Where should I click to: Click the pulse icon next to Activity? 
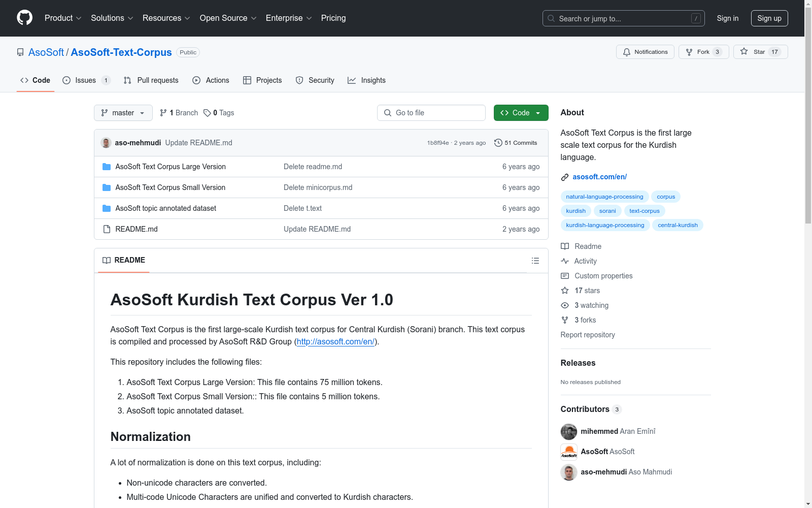[x=565, y=261]
